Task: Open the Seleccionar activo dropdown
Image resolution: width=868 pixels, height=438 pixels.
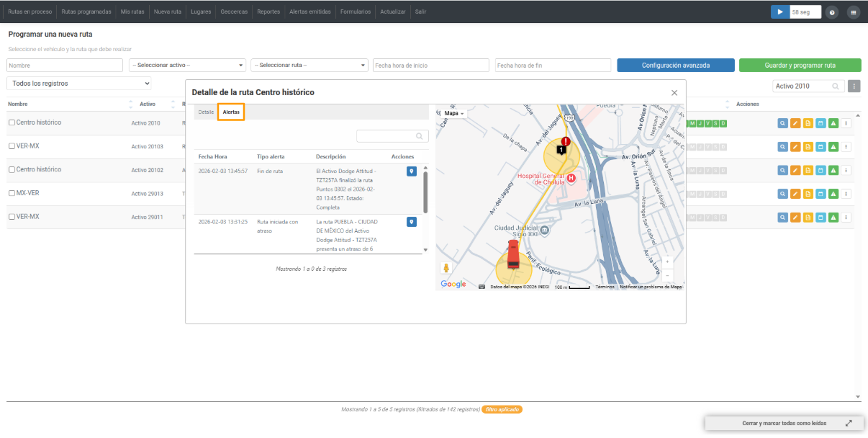Action: [x=187, y=66]
